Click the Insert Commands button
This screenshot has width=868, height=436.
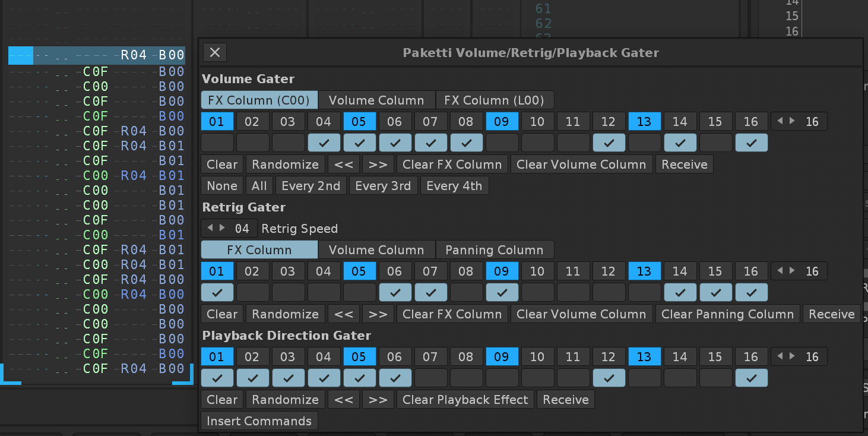[x=259, y=421]
